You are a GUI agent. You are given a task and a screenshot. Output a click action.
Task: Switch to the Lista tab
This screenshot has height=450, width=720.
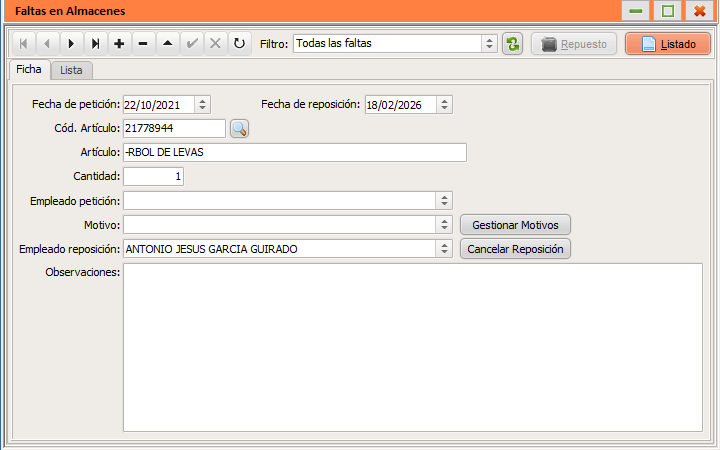[x=72, y=70]
